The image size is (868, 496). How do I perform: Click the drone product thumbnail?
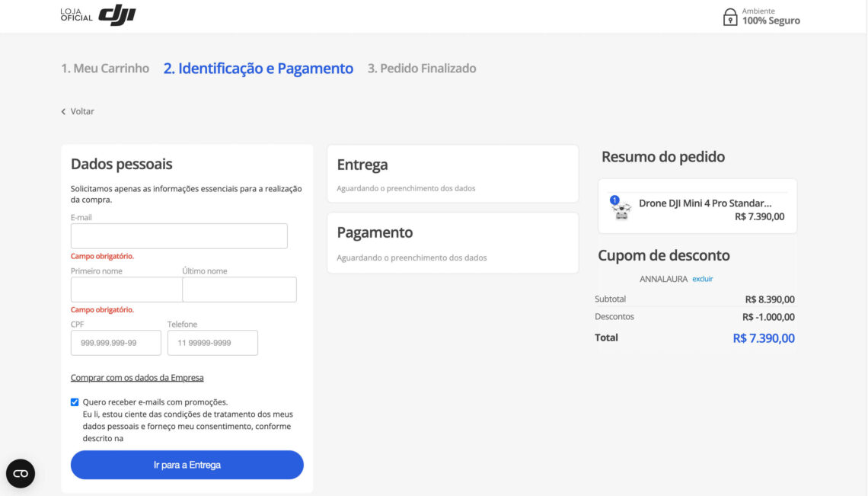click(621, 208)
